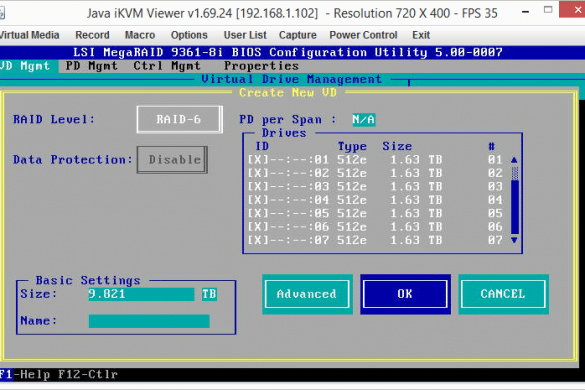
Task: Click the '#' column header in Drives
Action: [492, 146]
